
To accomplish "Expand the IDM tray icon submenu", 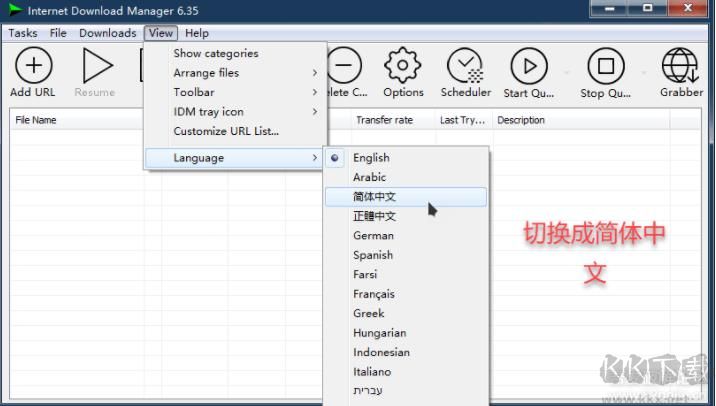I will (x=208, y=112).
